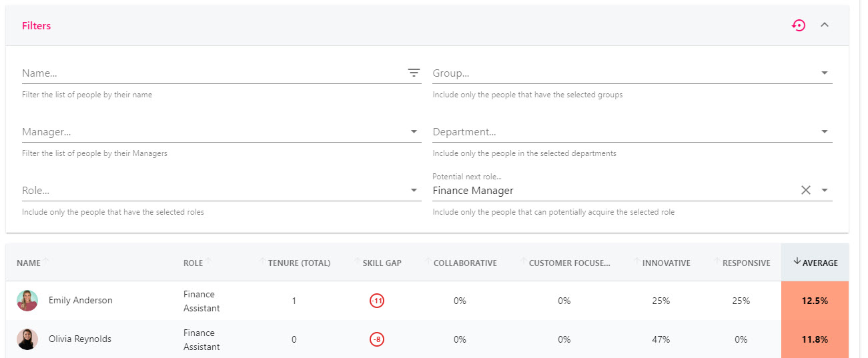The height and width of the screenshot is (358, 868).
Task: Sort by the Skill Gap column header
Action: 382,263
